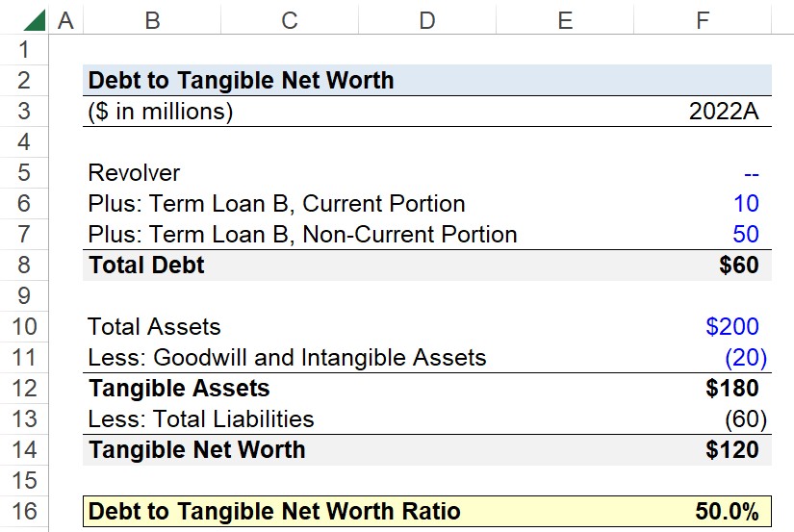Select row 1 header
This screenshot has width=794, height=532.
click(24, 50)
